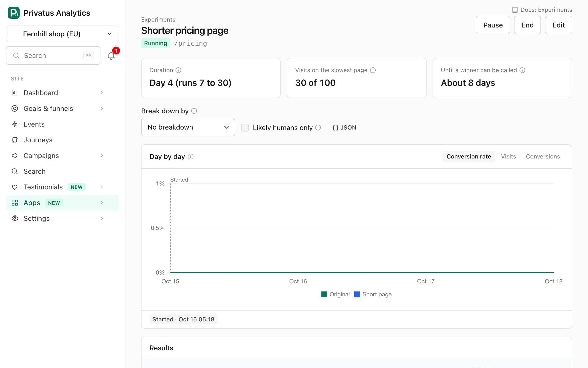The image size is (588, 368).
Task: Open the No breakdown dropdown
Action: (x=188, y=127)
